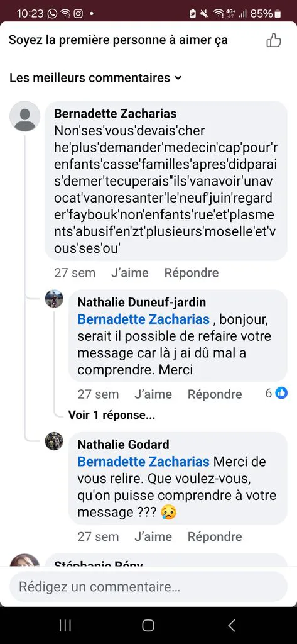The height and width of the screenshot is (644, 297).
Task: Tap the Android back navigation icon
Action: (232, 625)
